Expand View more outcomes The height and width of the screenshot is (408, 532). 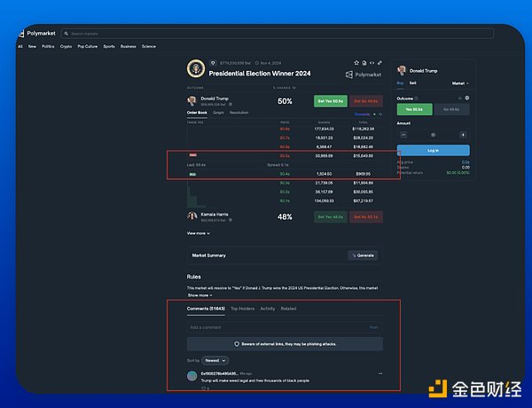tap(198, 233)
